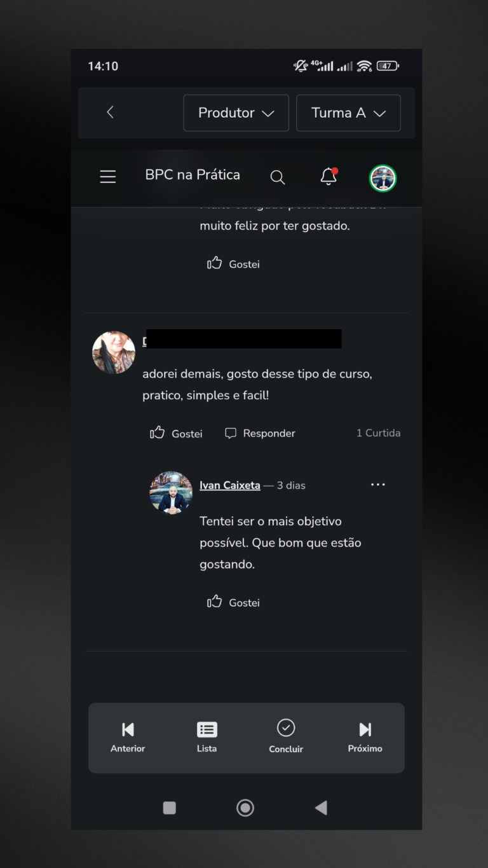Tap the Android recent apps square button

click(170, 808)
